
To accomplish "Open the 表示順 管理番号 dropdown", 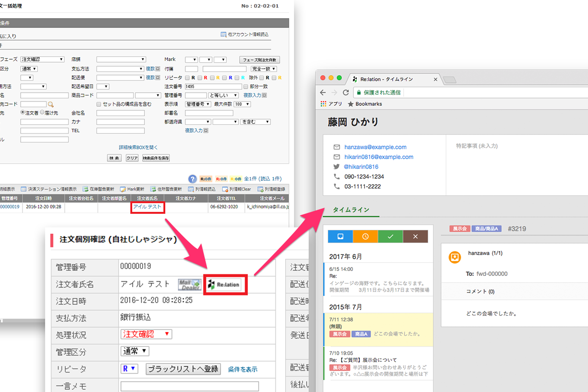I will tap(198, 104).
